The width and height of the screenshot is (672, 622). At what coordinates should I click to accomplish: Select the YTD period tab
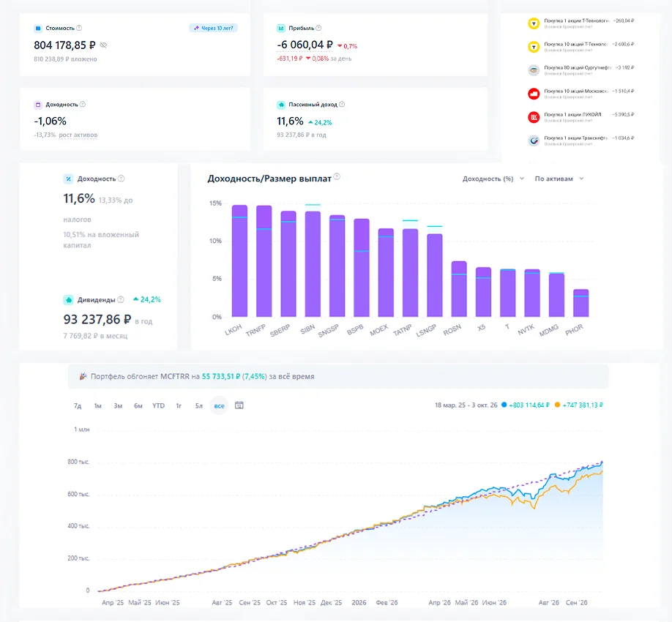point(159,405)
